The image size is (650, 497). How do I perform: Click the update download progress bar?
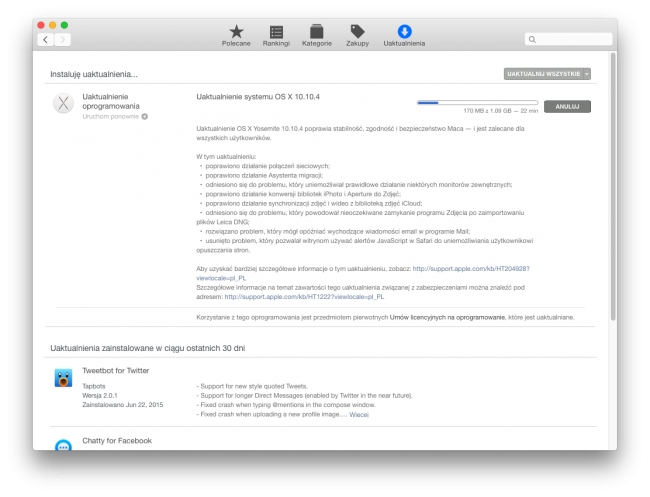(x=478, y=102)
